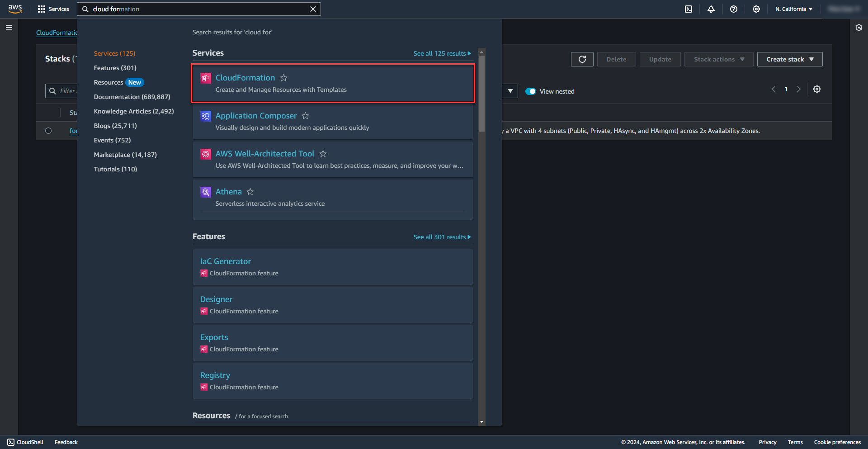Favorite Athena with the star
This screenshot has width=868, height=449.
tap(250, 192)
